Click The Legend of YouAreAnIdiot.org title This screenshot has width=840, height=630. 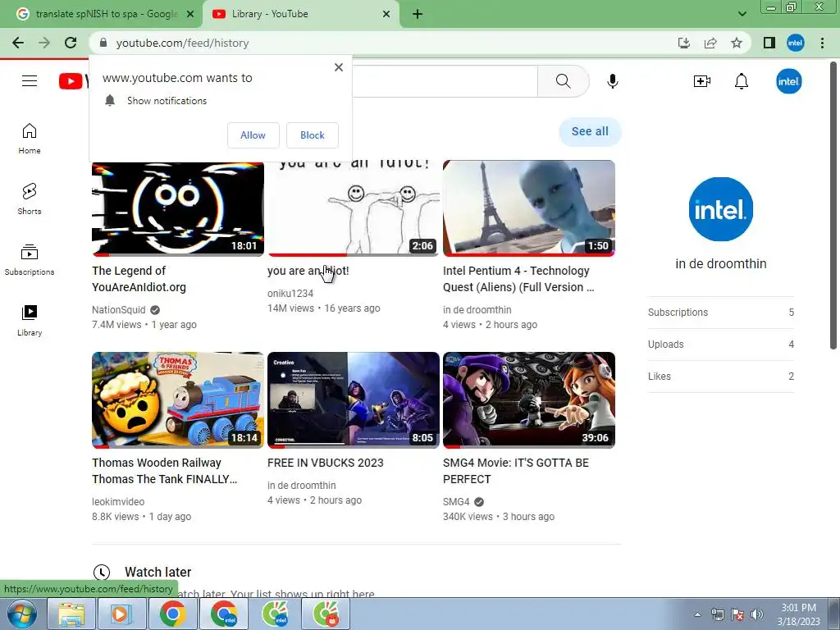(139, 279)
